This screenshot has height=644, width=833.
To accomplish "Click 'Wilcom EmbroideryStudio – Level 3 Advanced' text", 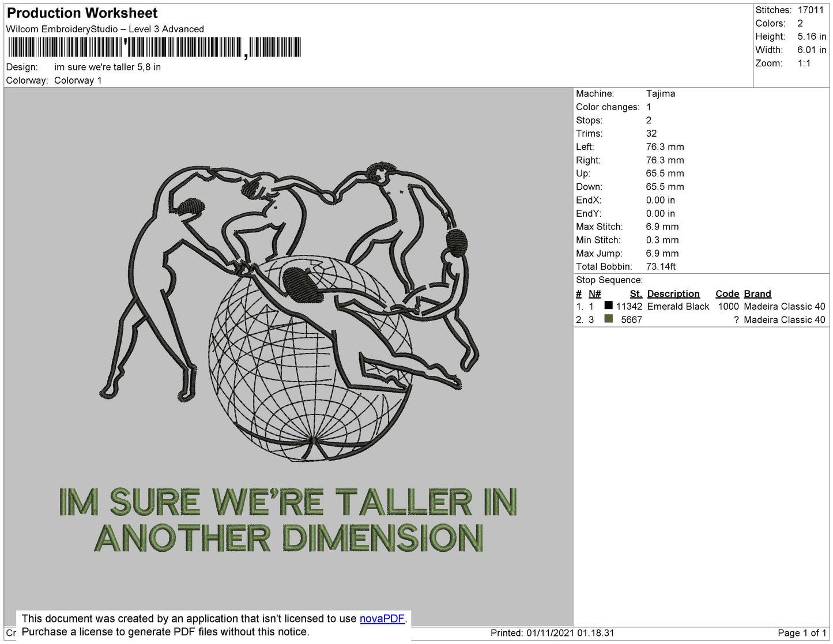I will coord(105,29).
